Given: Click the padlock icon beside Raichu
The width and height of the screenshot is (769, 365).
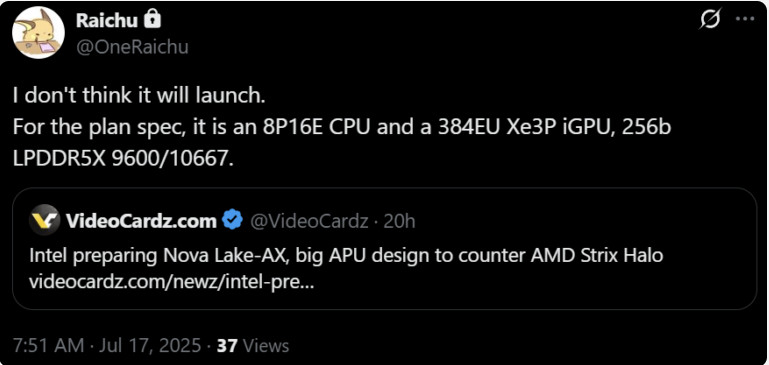Looking at the screenshot, I should point(153,20).
